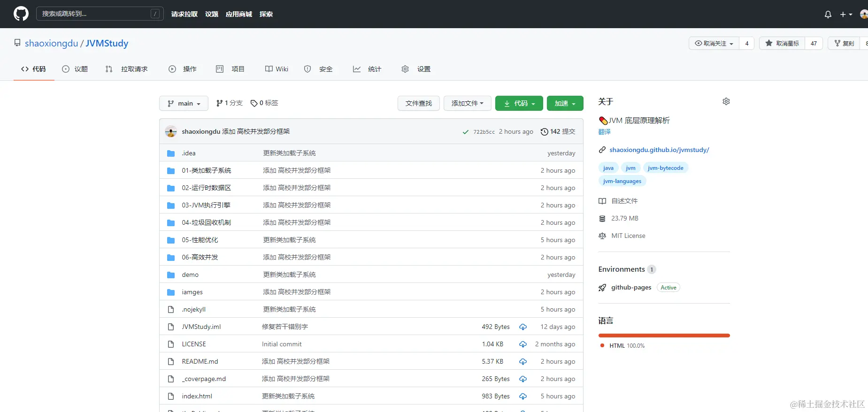Viewport: 868px width, 412px height.
Task: Open the GitHub home logo
Action: coord(21,14)
